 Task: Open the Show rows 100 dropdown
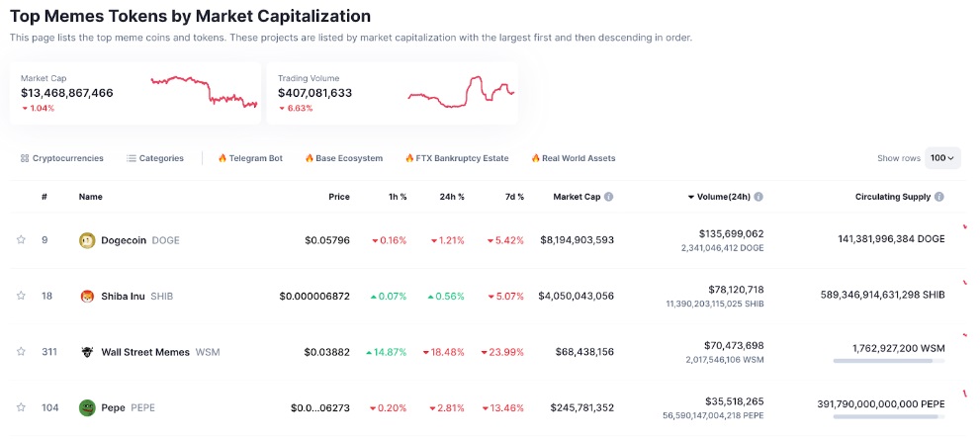[941, 158]
